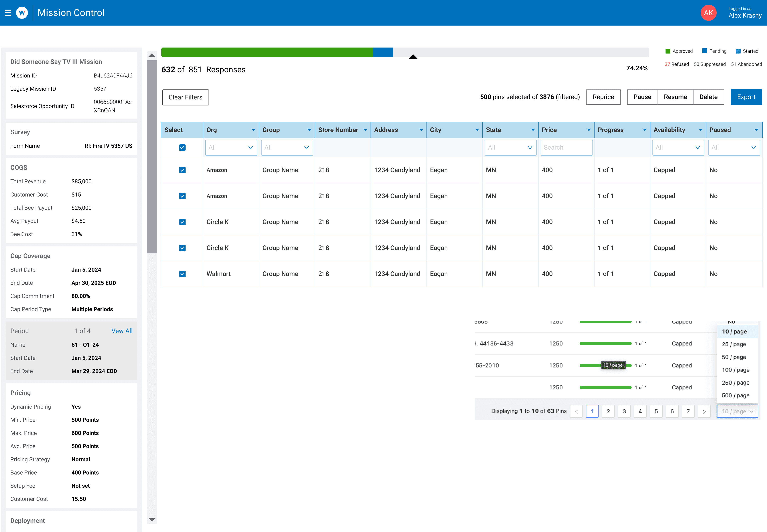Viewport: 767px width, 532px height.
Task: Click the Paused column sort arrow
Action: [x=757, y=130]
